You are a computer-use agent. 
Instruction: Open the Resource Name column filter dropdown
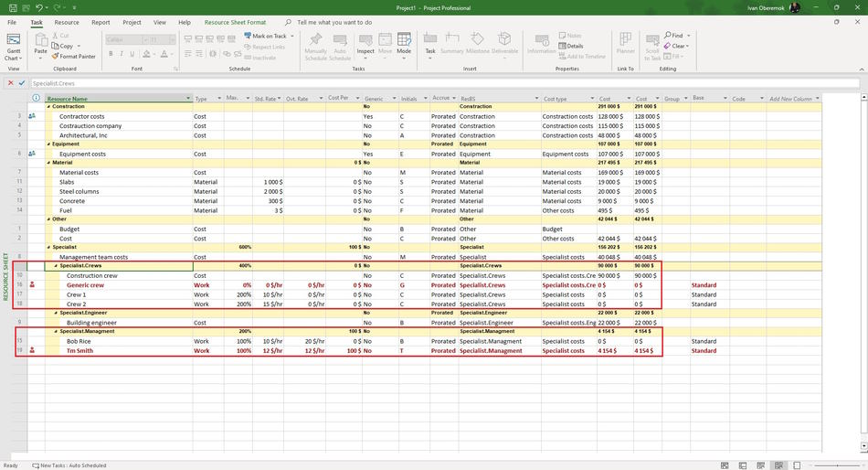188,98
